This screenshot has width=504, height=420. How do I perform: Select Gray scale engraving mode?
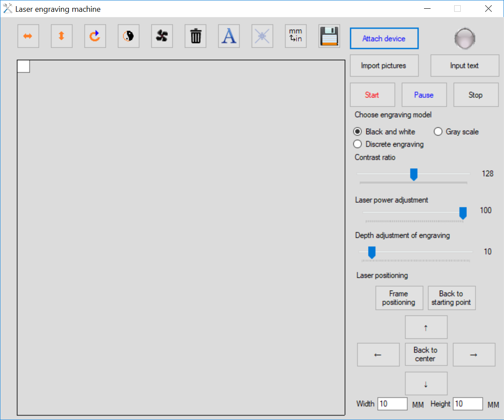[456, 132]
